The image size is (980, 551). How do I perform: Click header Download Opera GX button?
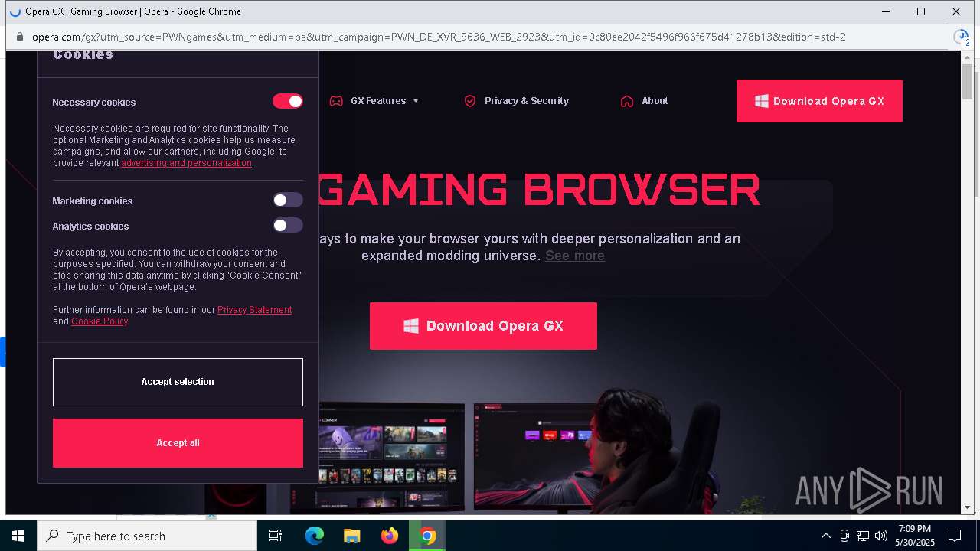pyautogui.click(x=819, y=101)
